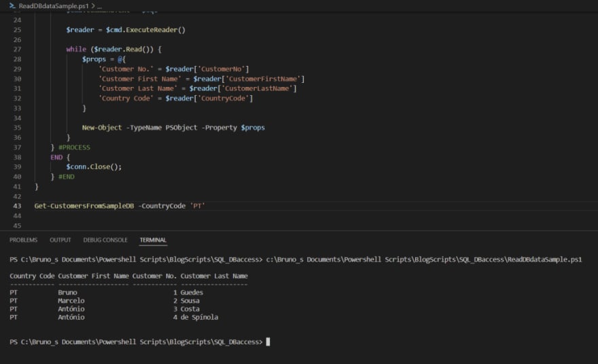598x364 pixels.
Task: Click the #END comment on line 40
Action: coord(67,177)
